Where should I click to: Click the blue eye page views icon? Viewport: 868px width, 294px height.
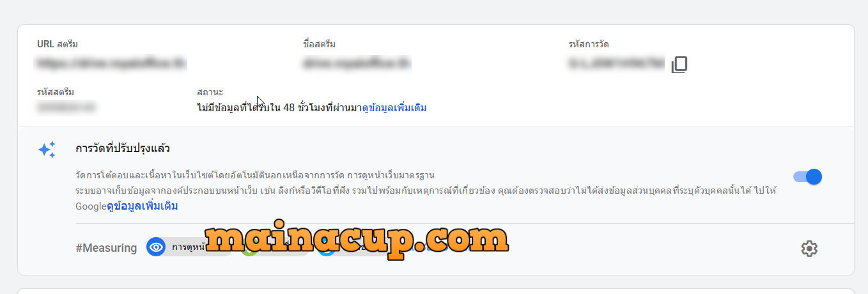[x=156, y=247]
